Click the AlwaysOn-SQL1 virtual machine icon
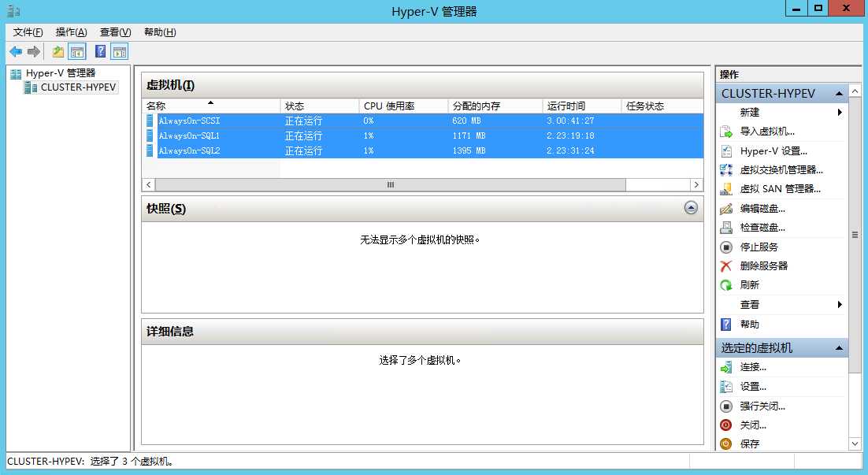 (150, 135)
